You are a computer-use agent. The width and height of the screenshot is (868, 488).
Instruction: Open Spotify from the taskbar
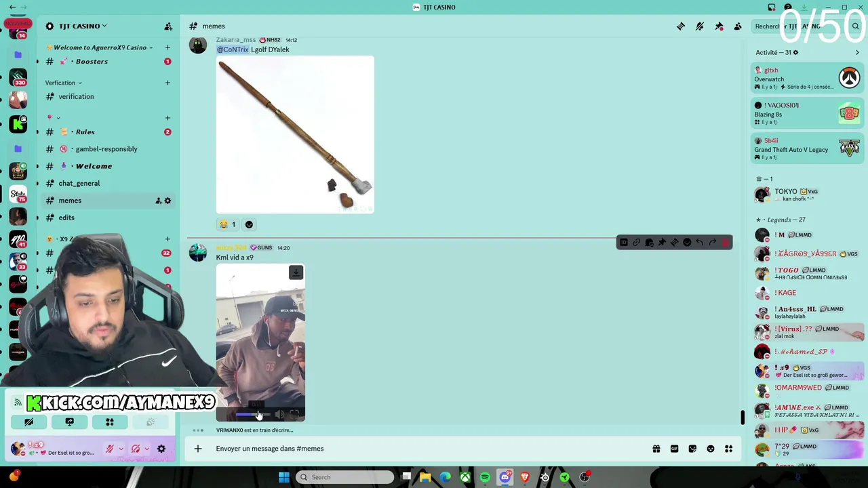(x=485, y=477)
